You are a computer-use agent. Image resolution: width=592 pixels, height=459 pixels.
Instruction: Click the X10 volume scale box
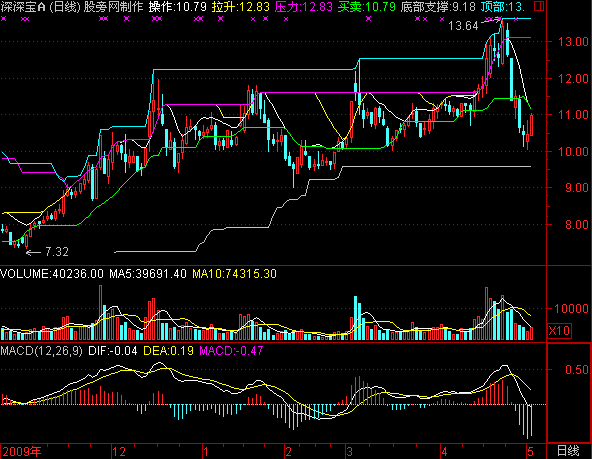[560, 331]
